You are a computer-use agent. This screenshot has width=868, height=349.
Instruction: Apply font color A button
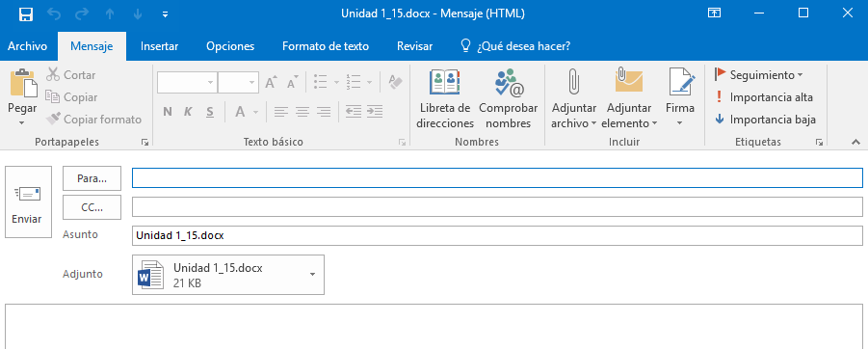click(x=240, y=112)
